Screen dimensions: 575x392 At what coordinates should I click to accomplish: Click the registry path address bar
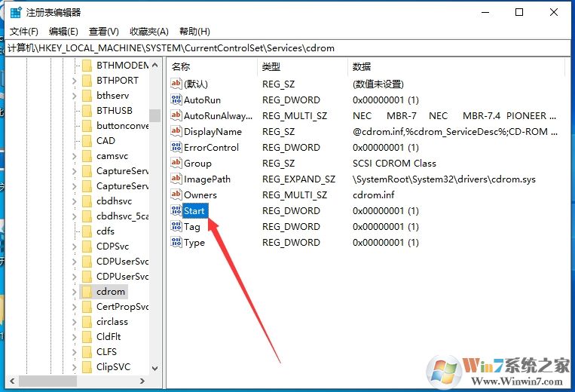[288, 48]
